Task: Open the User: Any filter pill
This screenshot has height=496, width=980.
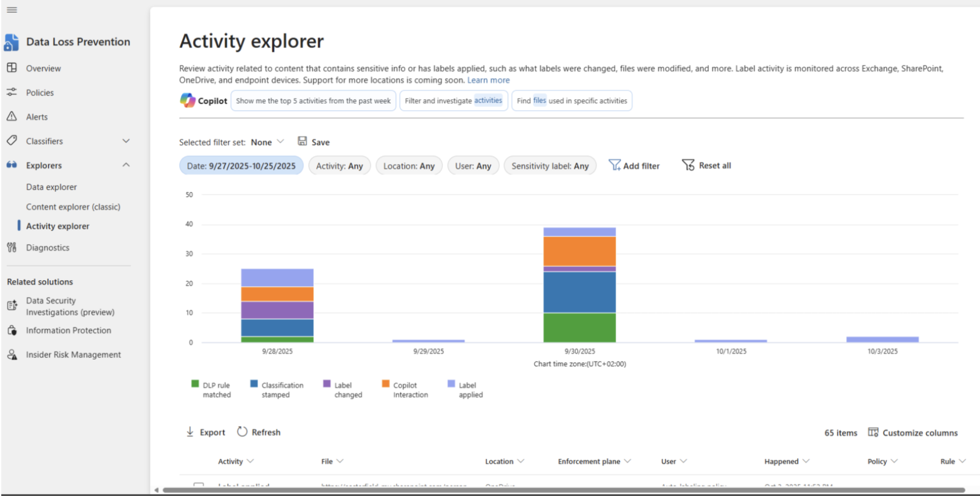Action: (x=473, y=166)
